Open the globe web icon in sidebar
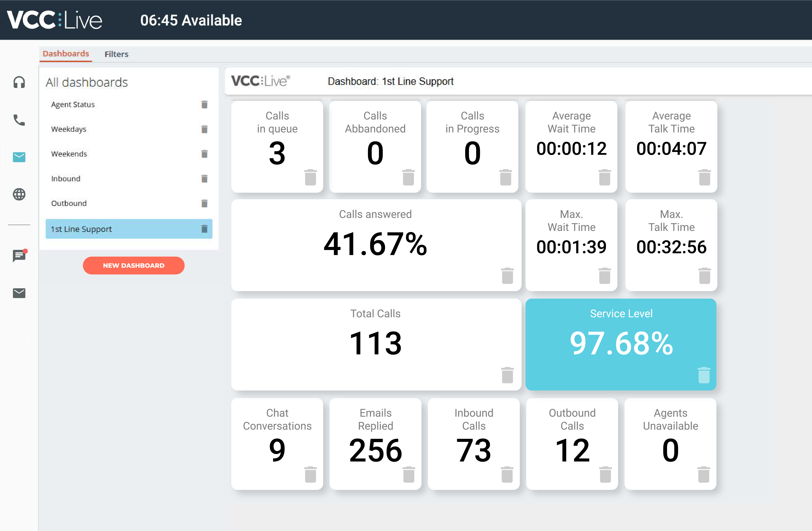This screenshot has height=531, width=812. tap(19, 194)
